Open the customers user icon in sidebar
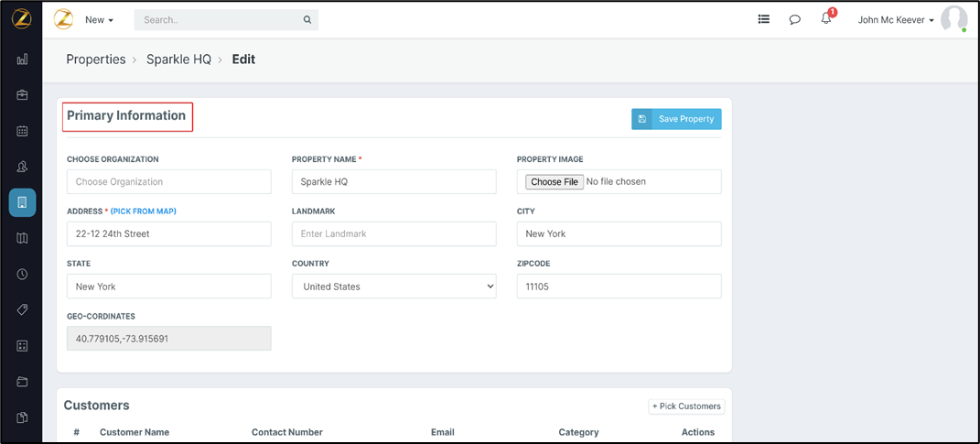 tap(22, 167)
